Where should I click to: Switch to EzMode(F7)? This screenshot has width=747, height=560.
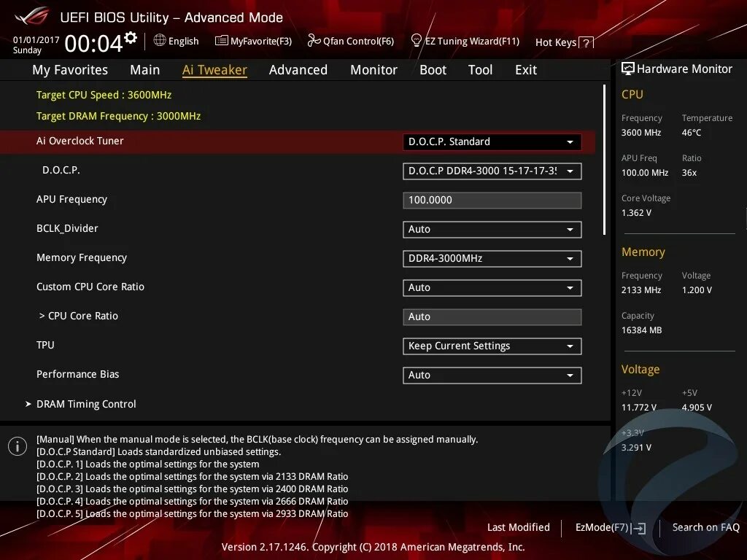click(x=611, y=528)
